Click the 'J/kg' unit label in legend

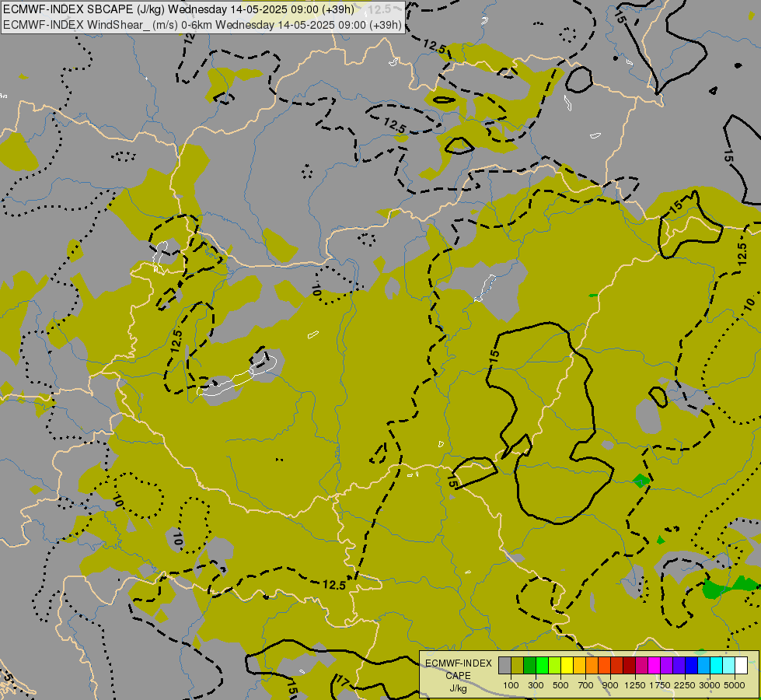click(458, 688)
